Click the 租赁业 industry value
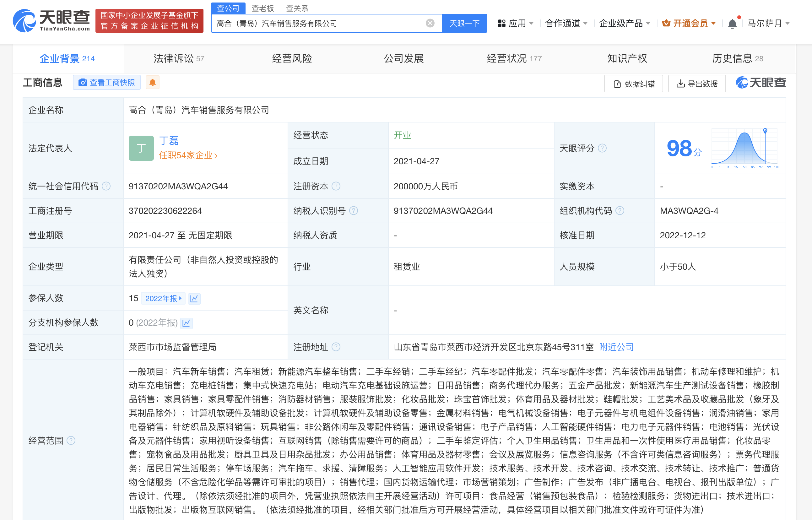 point(407,266)
